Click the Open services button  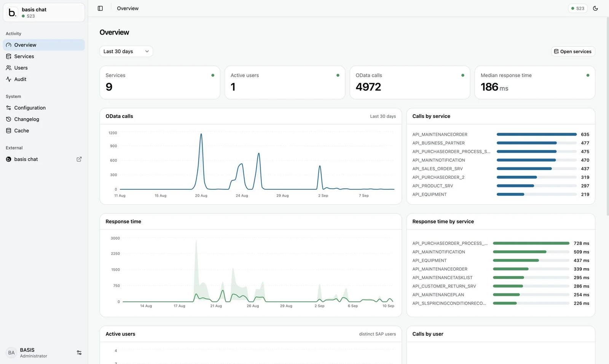[x=573, y=51]
